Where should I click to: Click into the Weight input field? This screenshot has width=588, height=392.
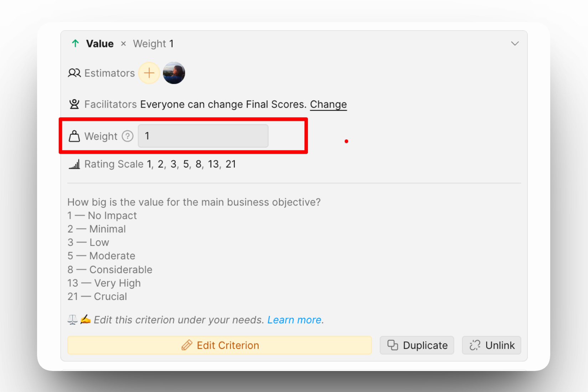click(x=203, y=136)
